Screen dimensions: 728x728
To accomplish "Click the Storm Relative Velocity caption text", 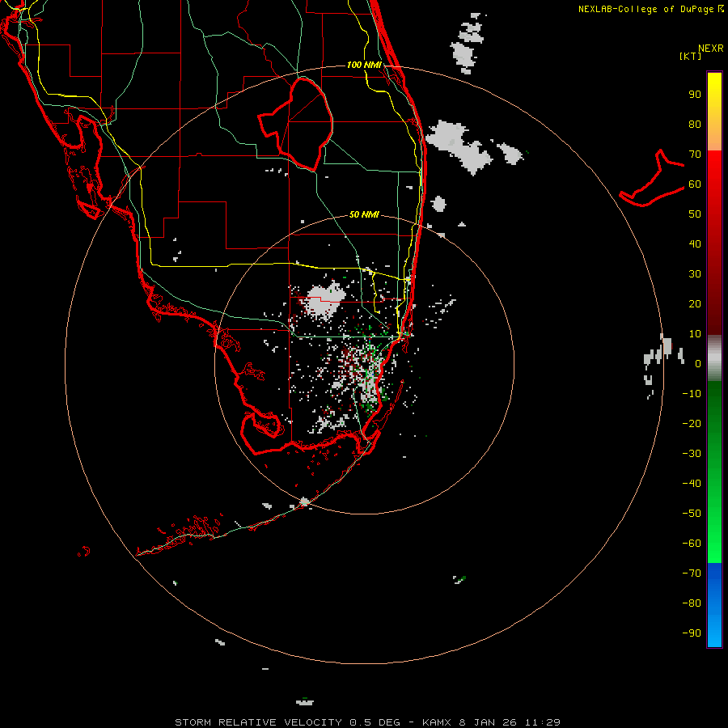I will coord(367,722).
